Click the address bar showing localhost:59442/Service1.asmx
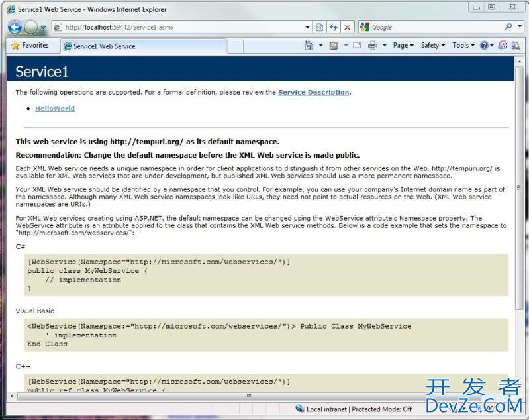The width and height of the screenshot is (529, 420). click(x=178, y=27)
